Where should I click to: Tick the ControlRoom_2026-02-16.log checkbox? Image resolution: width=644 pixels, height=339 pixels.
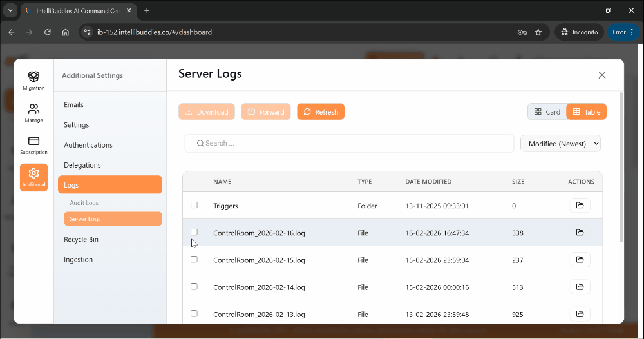(x=194, y=232)
